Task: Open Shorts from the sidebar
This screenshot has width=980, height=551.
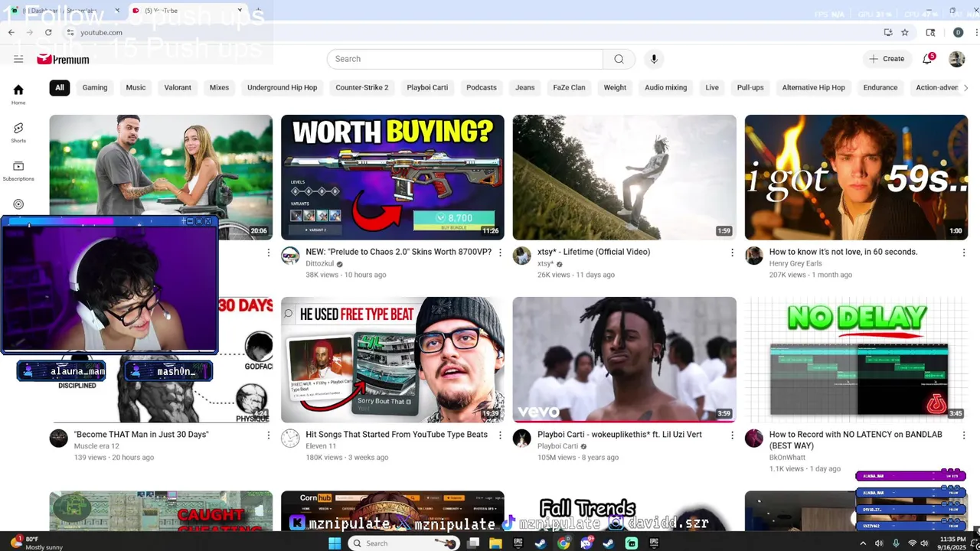Action: (x=18, y=132)
